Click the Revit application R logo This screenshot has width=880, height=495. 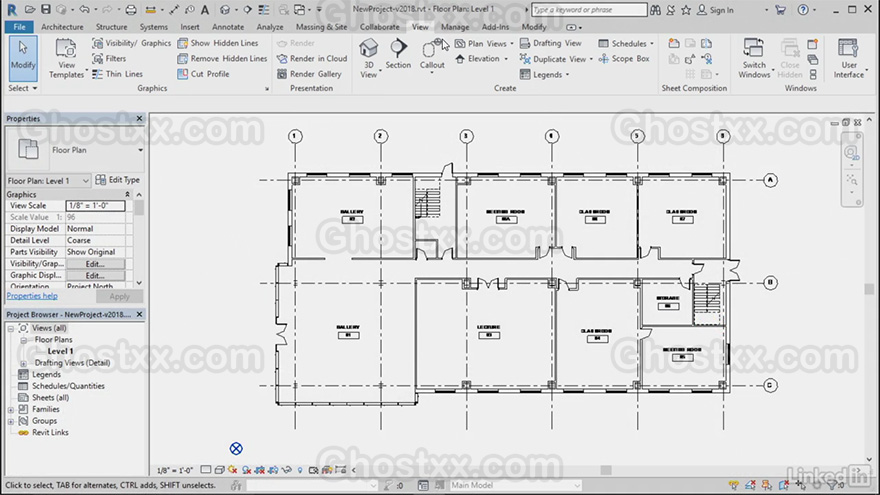pos(12,10)
